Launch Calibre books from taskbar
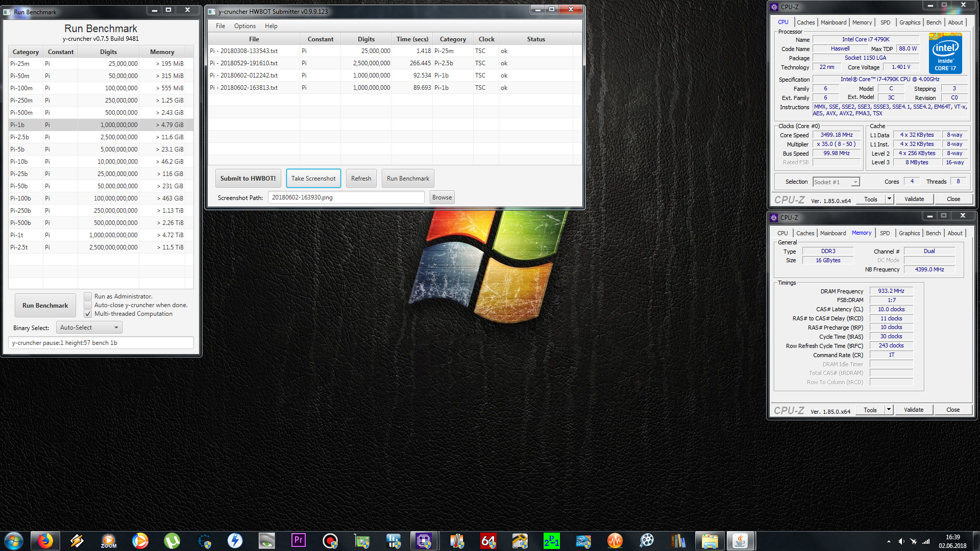 (x=678, y=541)
